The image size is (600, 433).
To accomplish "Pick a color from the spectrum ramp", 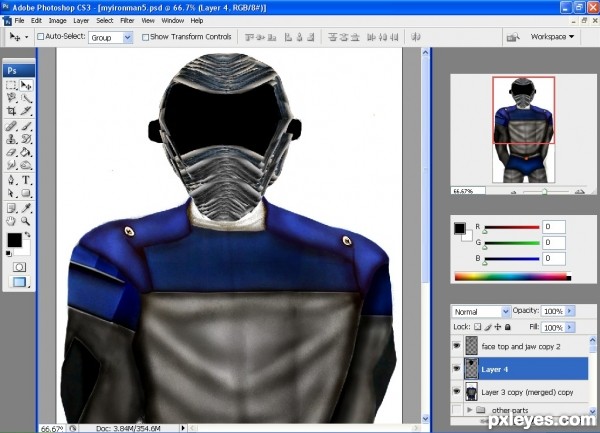I will click(513, 277).
